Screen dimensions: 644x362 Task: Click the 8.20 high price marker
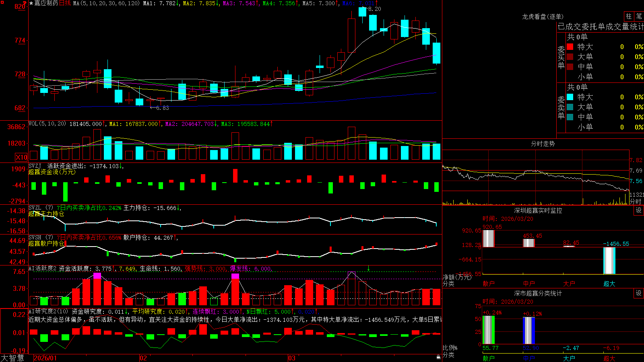tap(374, 9)
